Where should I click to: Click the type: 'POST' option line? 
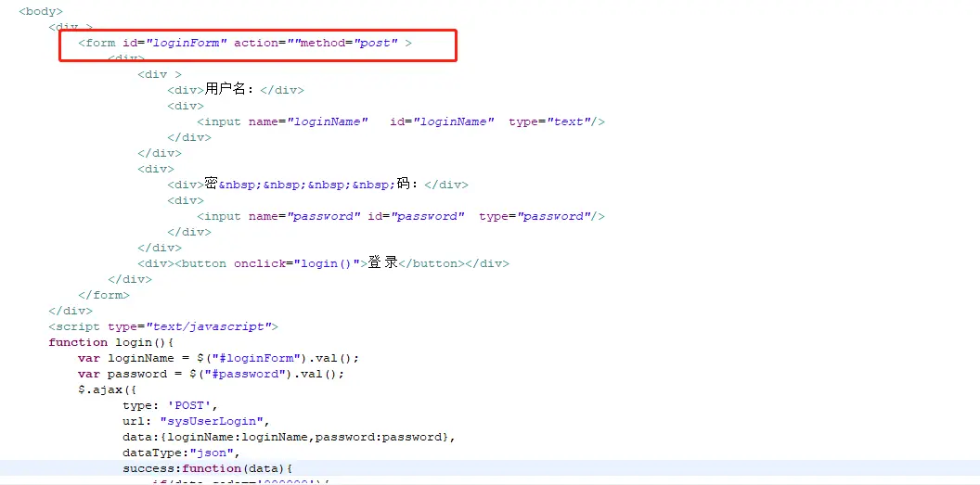pyautogui.click(x=170, y=406)
